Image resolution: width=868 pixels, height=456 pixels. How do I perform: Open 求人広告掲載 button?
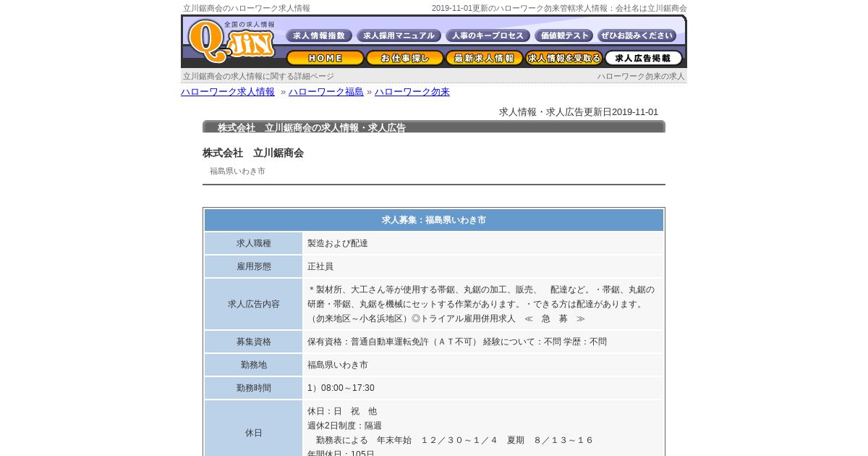point(643,58)
